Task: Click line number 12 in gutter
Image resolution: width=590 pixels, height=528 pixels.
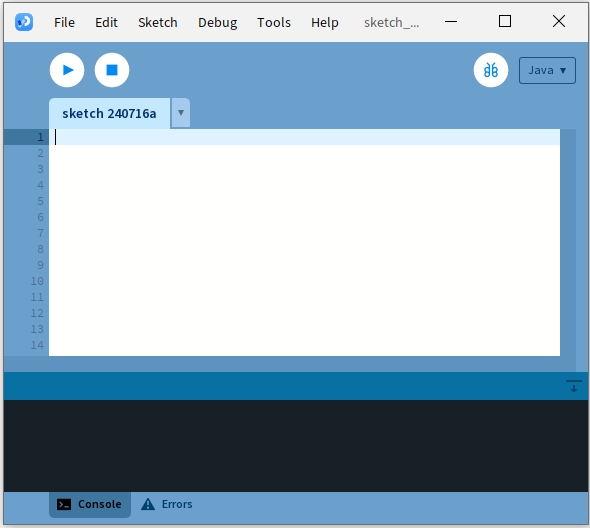Action: (x=37, y=313)
